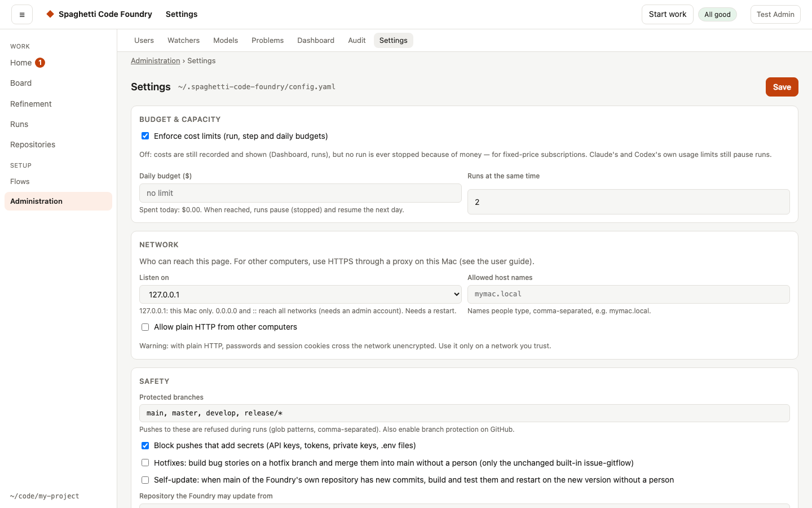812x508 pixels.
Task: Uncheck Block pushes that add secrets
Action: (x=145, y=446)
